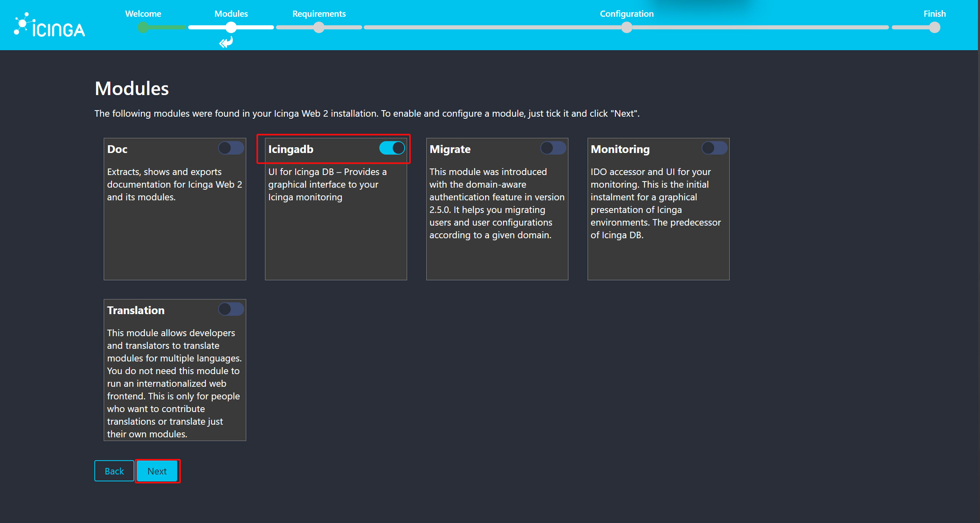980x523 pixels.
Task: Enable the Monitoring module toggle
Action: click(715, 148)
